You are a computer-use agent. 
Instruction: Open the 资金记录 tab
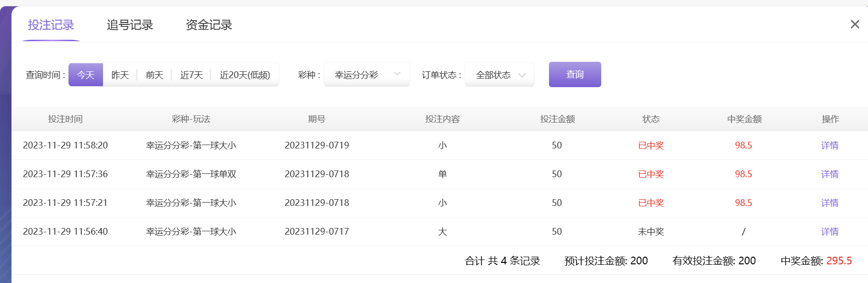click(209, 25)
